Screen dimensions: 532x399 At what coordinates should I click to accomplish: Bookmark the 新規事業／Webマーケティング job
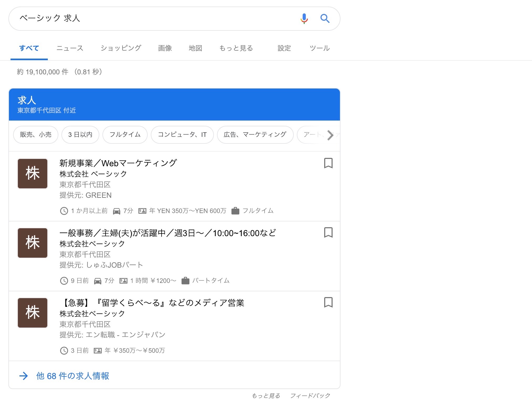point(328,163)
